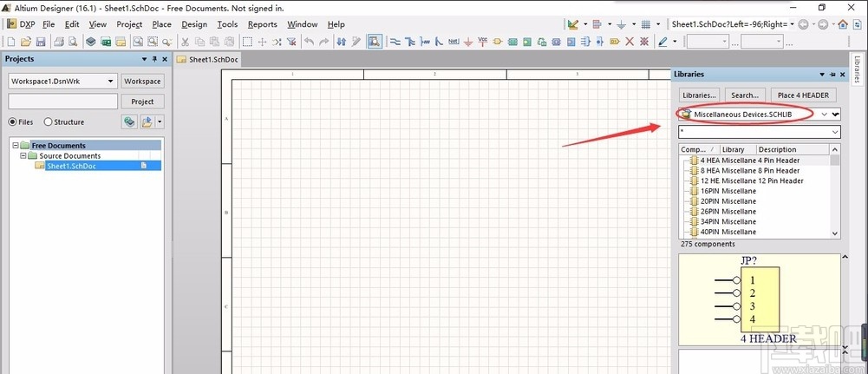Click the Project button
Viewport: 868px width, 374px height.
(142, 102)
